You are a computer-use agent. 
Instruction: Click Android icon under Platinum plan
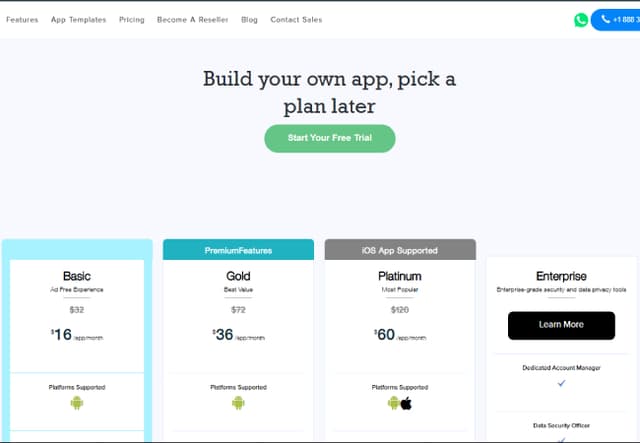coord(393,403)
